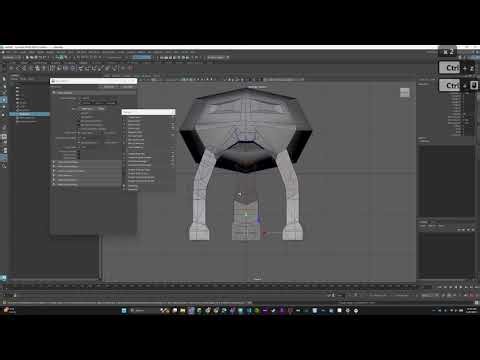
Task: Click the time slider ruler
Action: 213,286
